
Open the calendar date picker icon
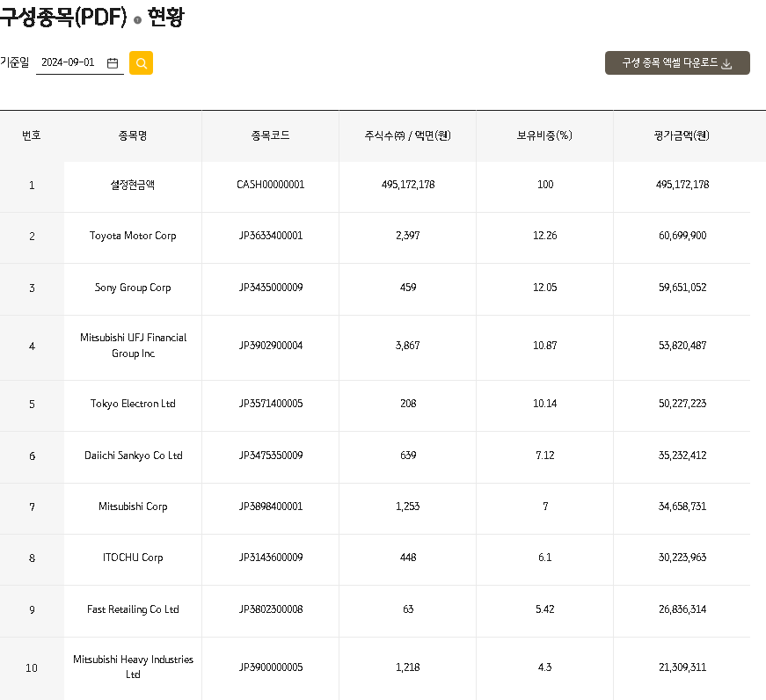(113, 63)
